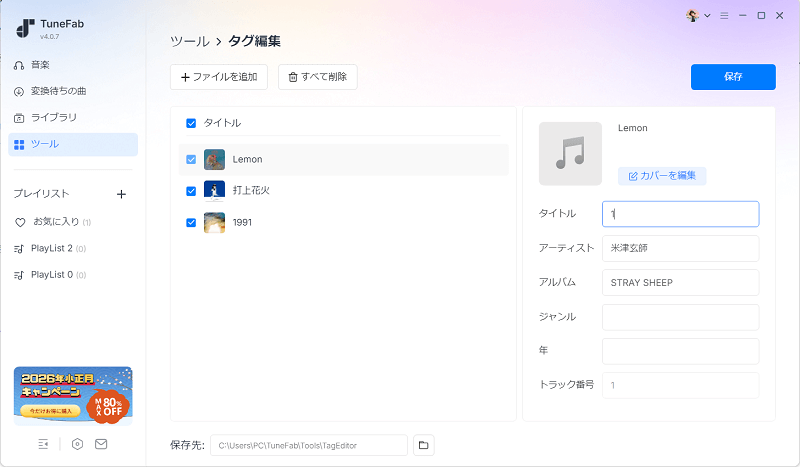Focus the アーティスト field with 米津玄師
The width and height of the screenshot is (800, 467).
680,249
